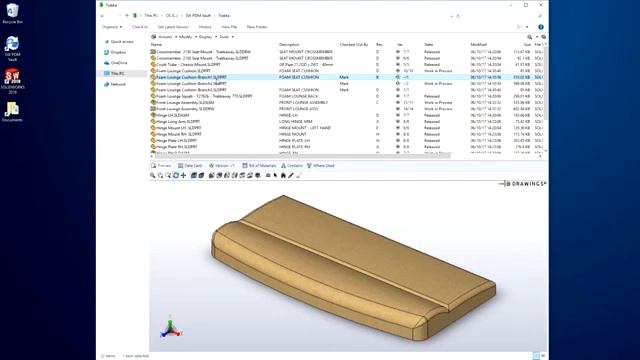Select the Foam Lounge Cushion.SLDPRT file
Image resolution: width=640 pixels, height=360 pixels.
180,71
